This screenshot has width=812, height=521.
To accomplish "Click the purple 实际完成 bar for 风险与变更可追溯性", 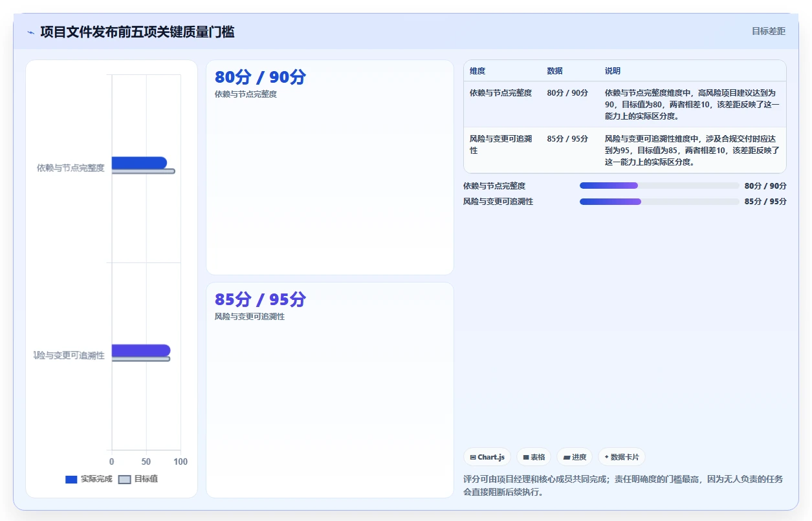I will click(141, 350).
